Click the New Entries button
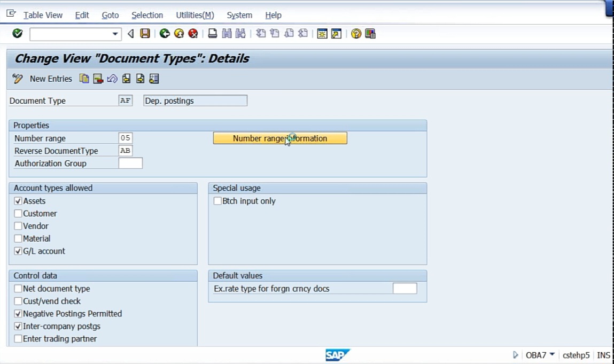The width and height of the screenshot is (614, 364). point(51,79)
